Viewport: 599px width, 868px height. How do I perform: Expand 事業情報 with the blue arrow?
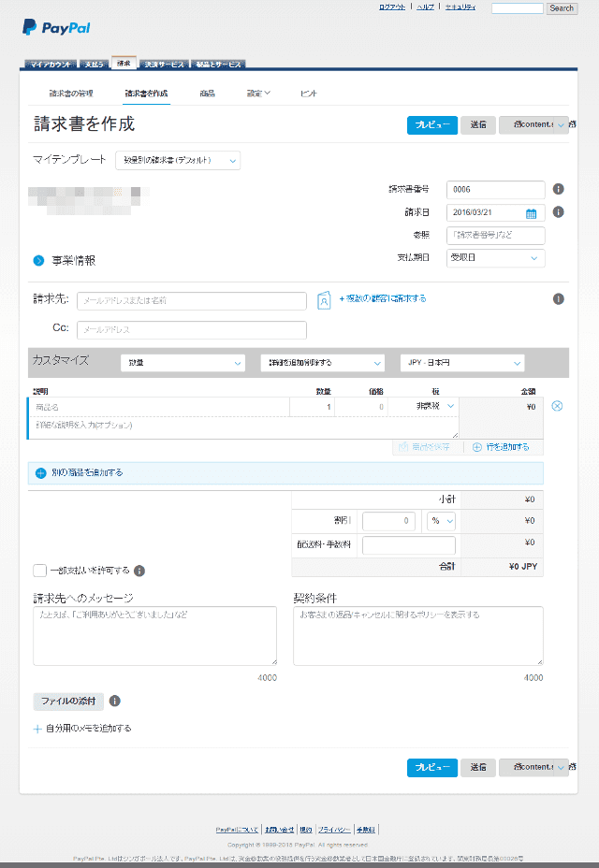(x=38, y=260)
